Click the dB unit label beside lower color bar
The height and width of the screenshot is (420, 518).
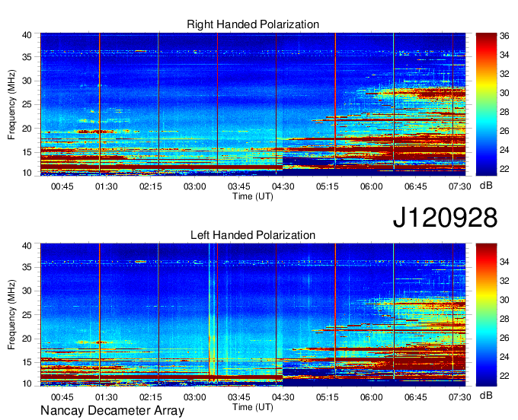click(x=486, y=395)
